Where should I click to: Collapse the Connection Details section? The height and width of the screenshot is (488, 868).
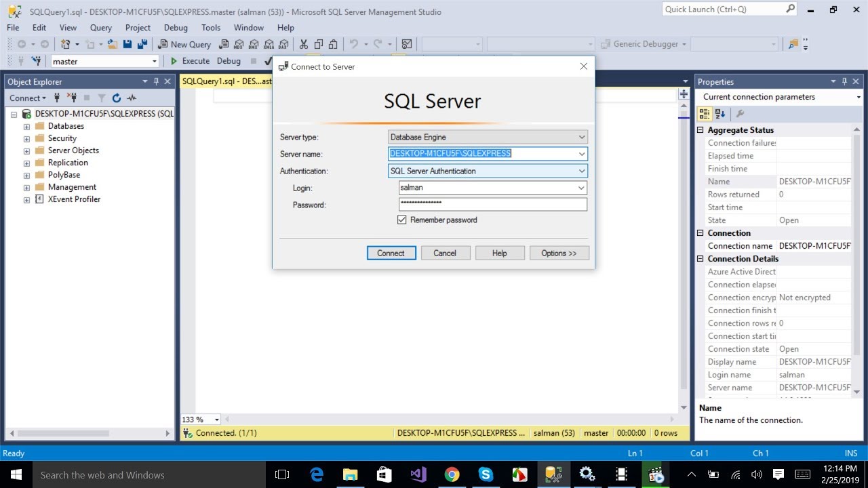click(701, 259)
